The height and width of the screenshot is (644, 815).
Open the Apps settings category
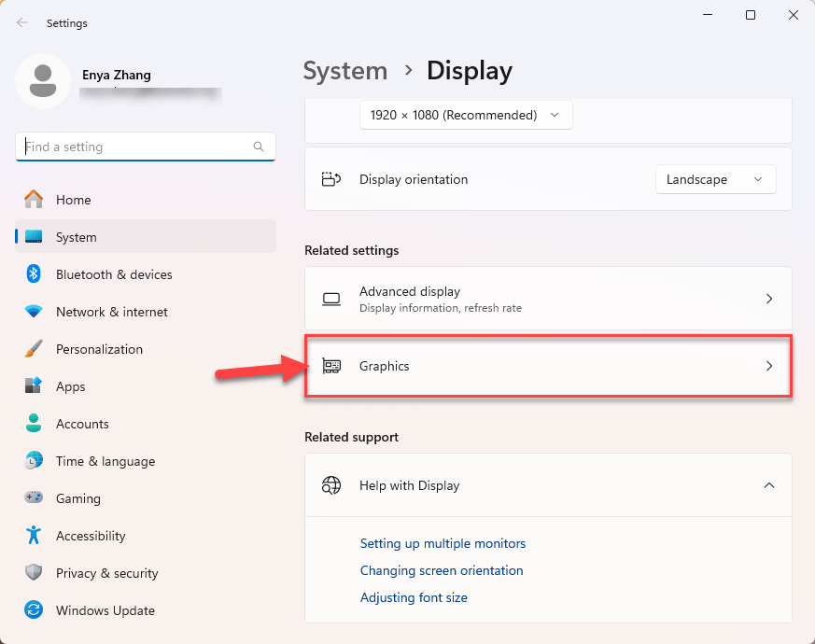[70, 386]
